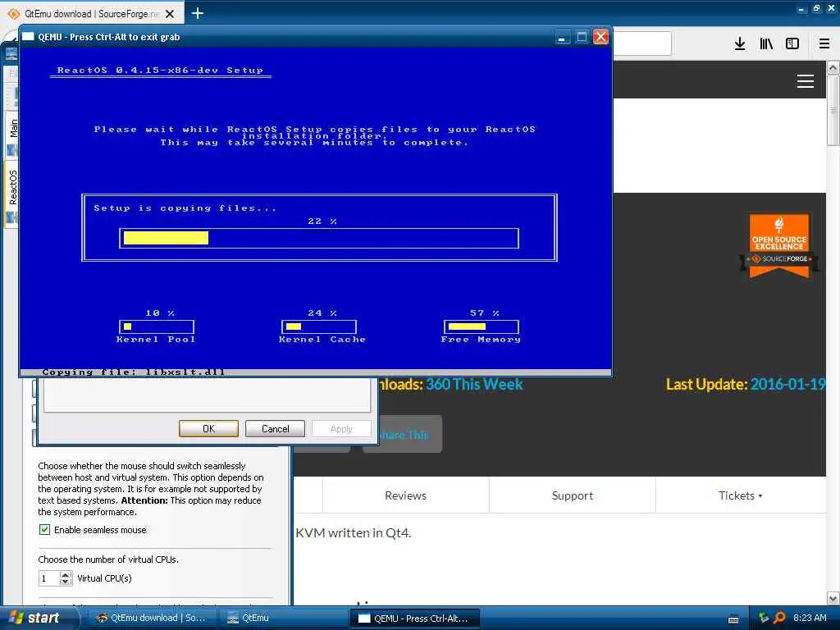Click the Apply button in QtEmu dialog
The width and height of the screenshot is (840, 630).
[341, 428]
